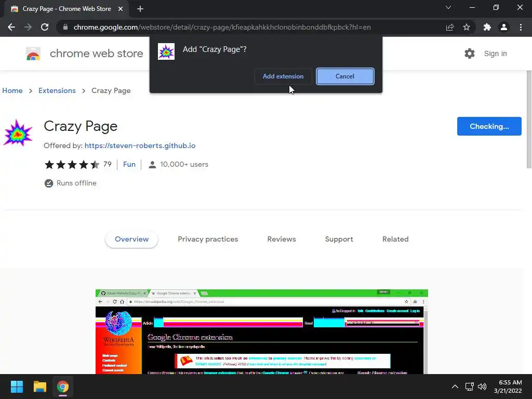Click the Sign in link
Screen dimensions: 532x399
495,54
